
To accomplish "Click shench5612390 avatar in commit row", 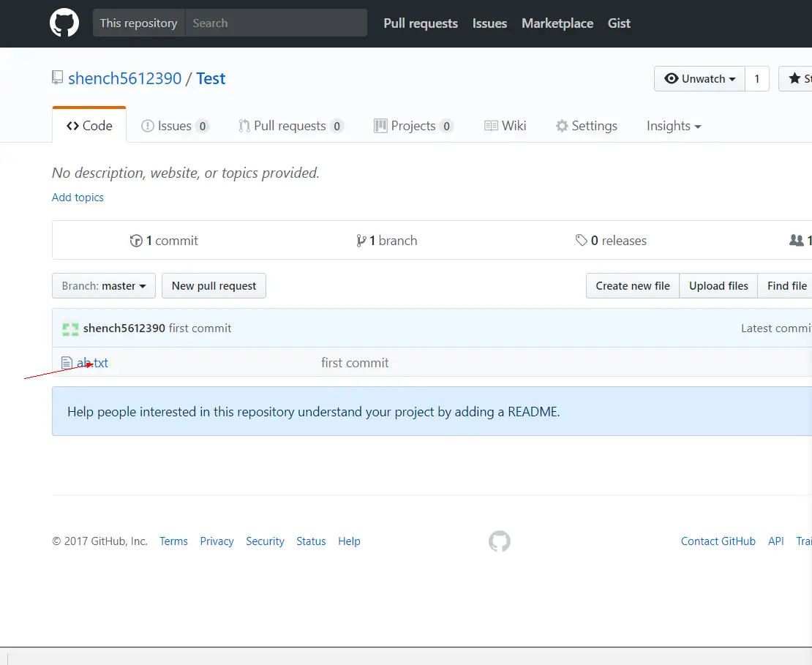I will pos(70,329).
